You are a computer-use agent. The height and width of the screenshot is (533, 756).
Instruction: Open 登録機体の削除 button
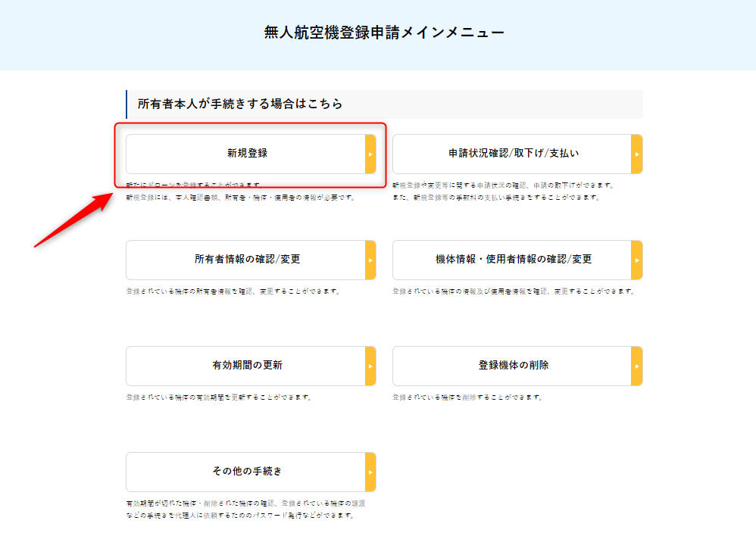click(513, 366)
